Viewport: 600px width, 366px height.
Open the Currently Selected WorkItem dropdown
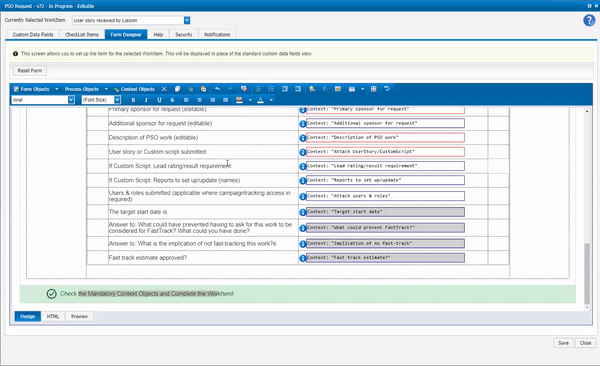187,20
